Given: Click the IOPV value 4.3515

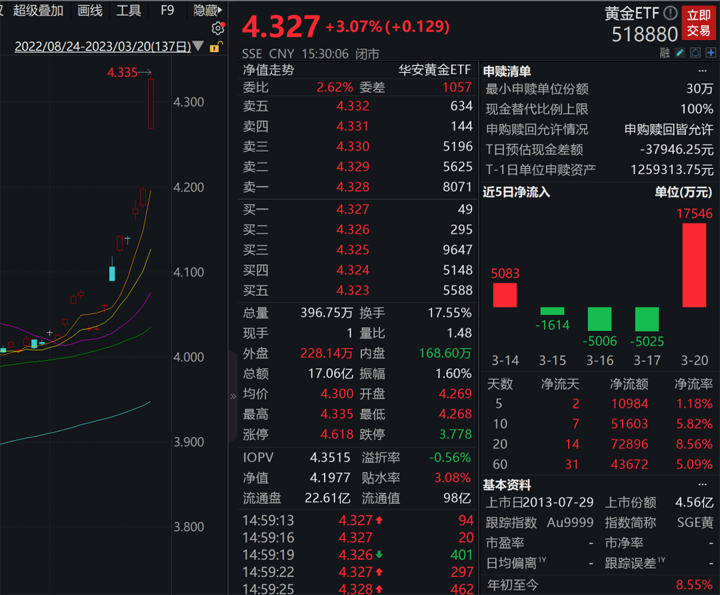Looking at the screenshot, I should (x=330, y=458).
